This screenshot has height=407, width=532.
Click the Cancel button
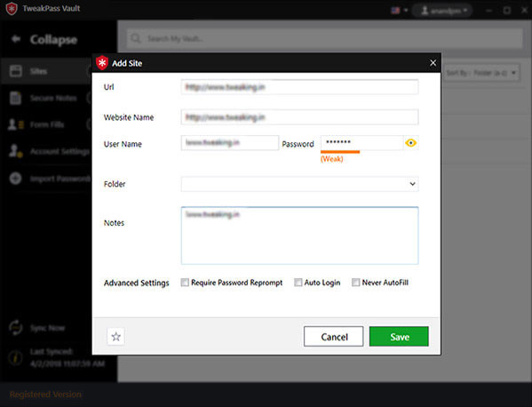[334, 337]
